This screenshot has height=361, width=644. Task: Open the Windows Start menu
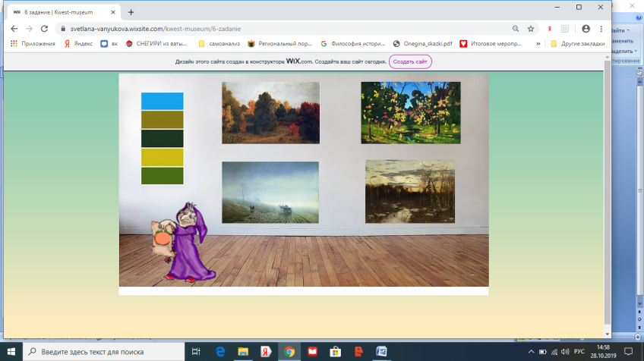pos(11,352)
